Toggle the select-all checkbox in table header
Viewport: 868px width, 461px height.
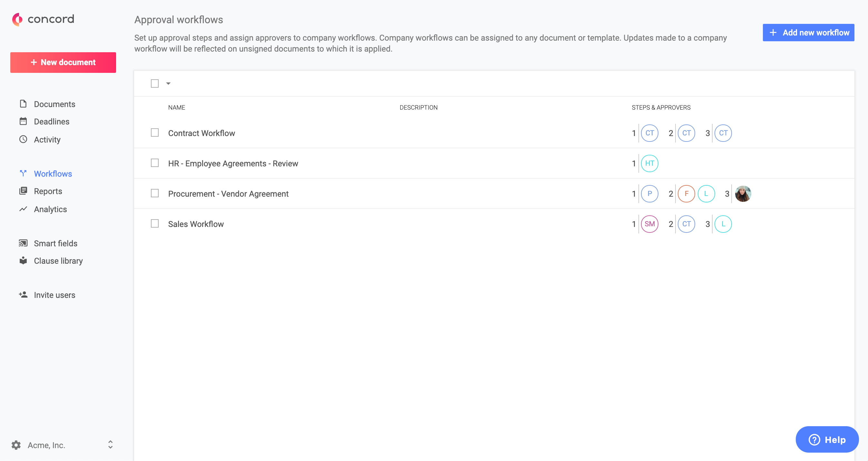click(x=155, y=83)
